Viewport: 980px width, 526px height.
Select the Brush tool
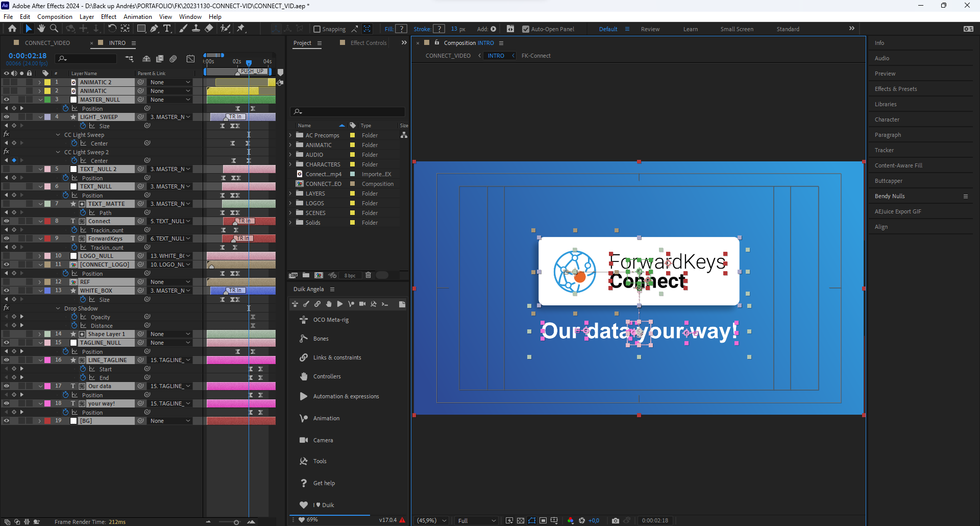point(183,29)
